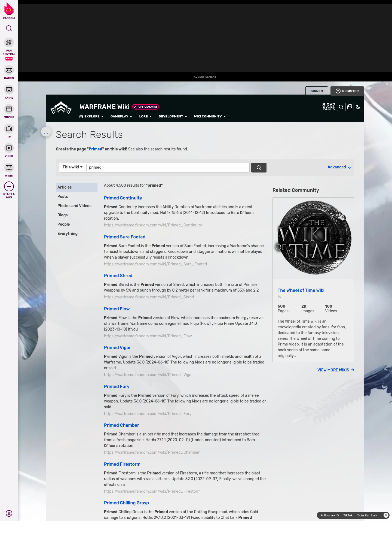
Task: Open the Fandom home logo
Action: click(x=9, y=11)
